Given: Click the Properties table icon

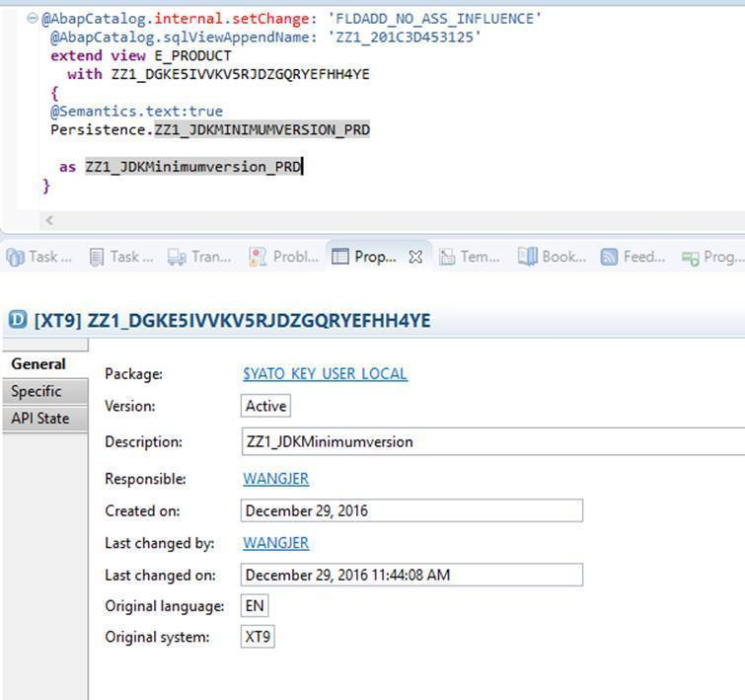Looking at the screenshot, I should point(340,257).
